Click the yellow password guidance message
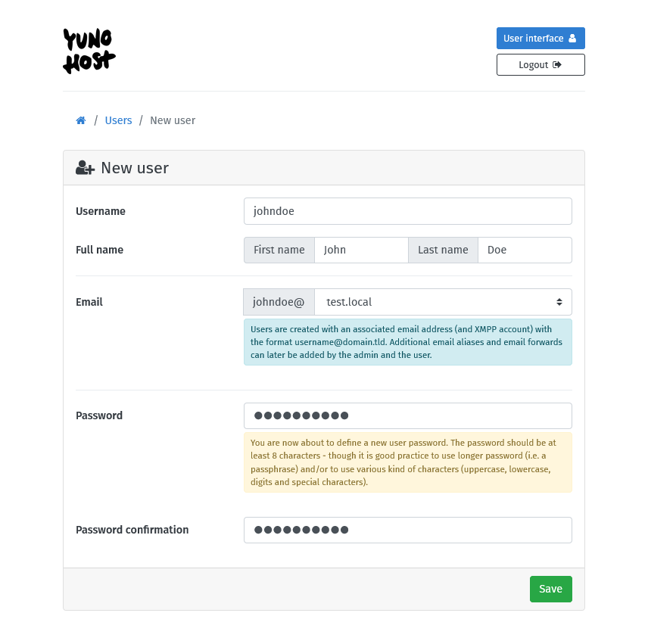The image size is (648, 644). coord(407,462)
